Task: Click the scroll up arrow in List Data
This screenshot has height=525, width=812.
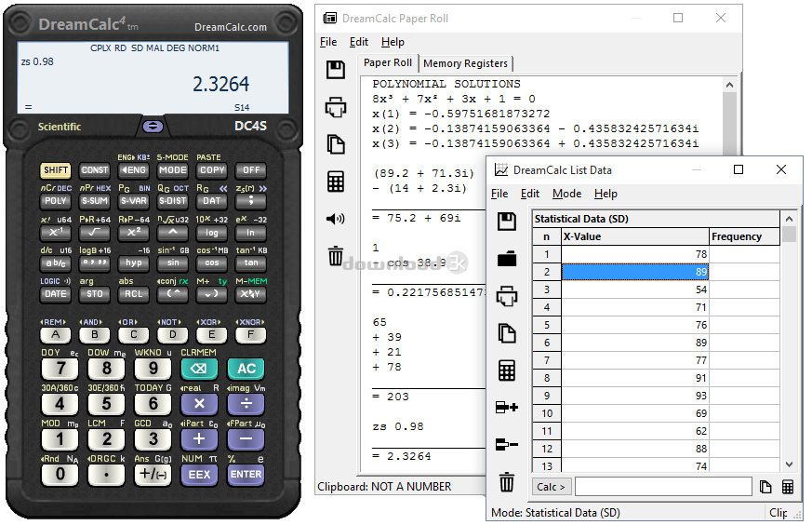Action: coord(789,219)
